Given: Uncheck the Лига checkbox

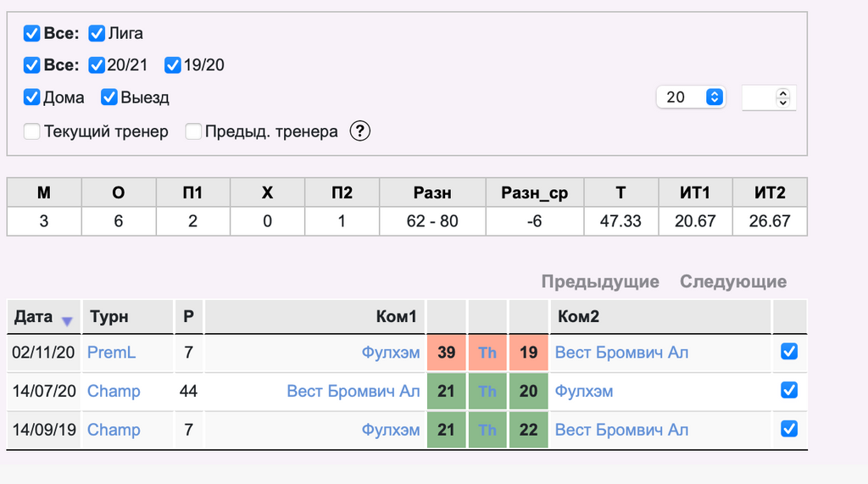Looking at the screenshot, I should pyautogui.click(x=97, y=33).
